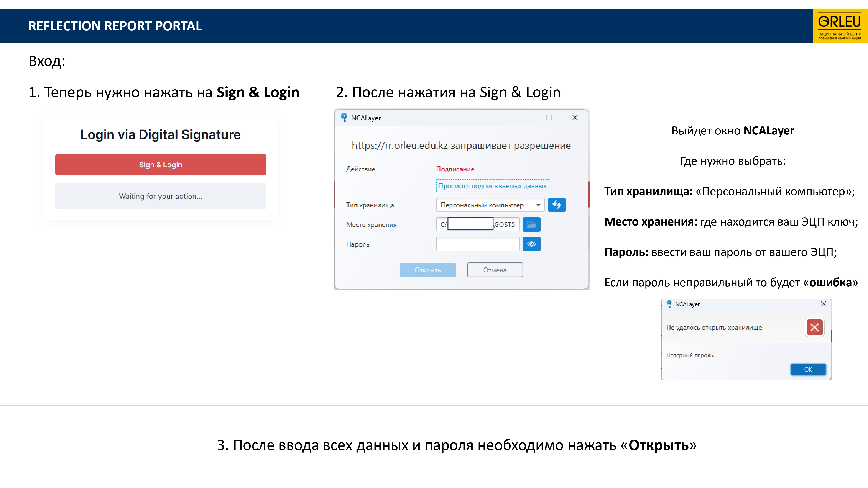Open Просмотр подписываемых данных link
Viewport: 868px width, 488px height.
point(492,186)
